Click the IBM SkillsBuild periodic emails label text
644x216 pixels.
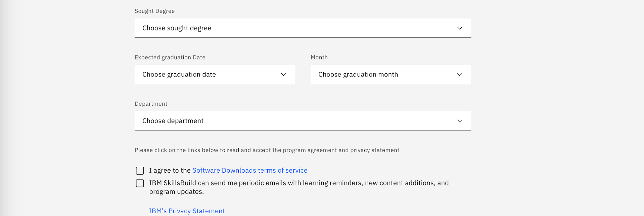pos(299,183)
